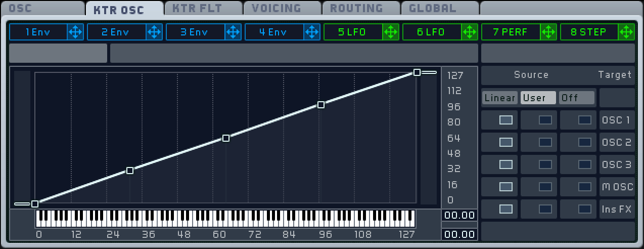Click the green cross icon of 6 LFO
This screenshot has height=249, width=644.
pos(470,32)
